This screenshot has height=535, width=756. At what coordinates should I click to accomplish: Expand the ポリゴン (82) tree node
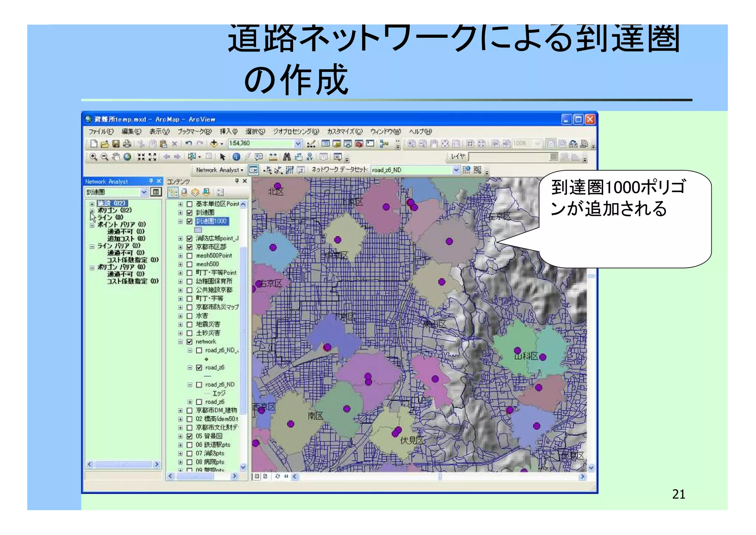pos(92,211)
